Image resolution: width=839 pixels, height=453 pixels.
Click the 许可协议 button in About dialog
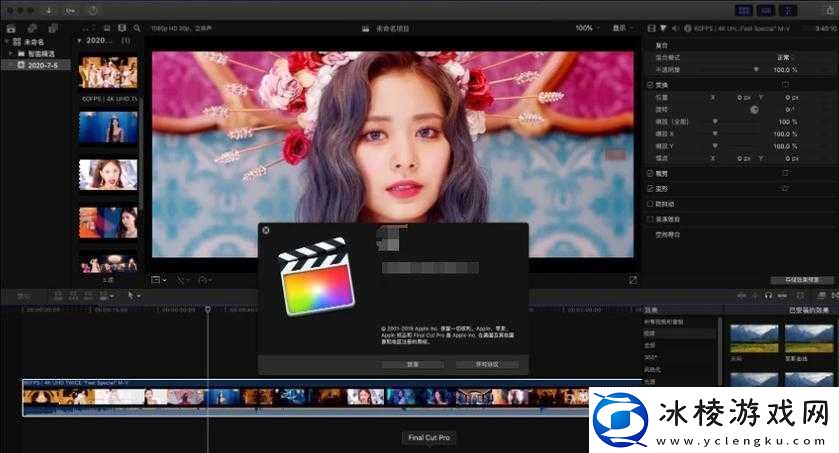click(x=487, y=364)
